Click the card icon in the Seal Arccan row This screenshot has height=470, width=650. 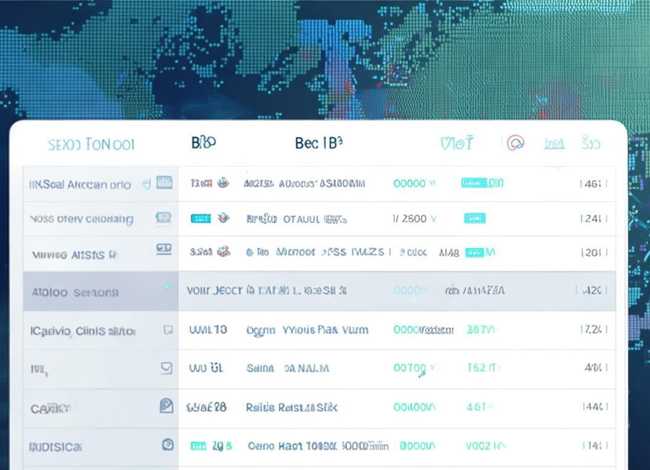(x=164, y=182)
